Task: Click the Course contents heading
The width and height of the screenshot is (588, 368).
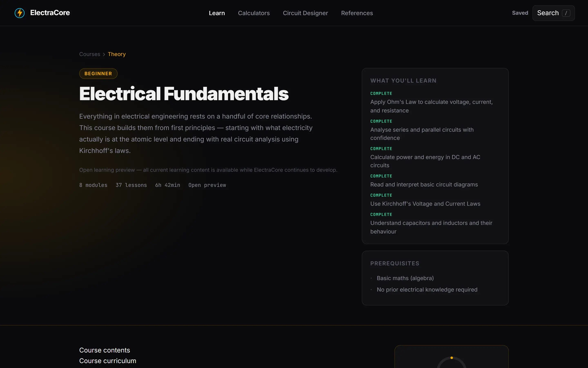Action: [105, 350]
